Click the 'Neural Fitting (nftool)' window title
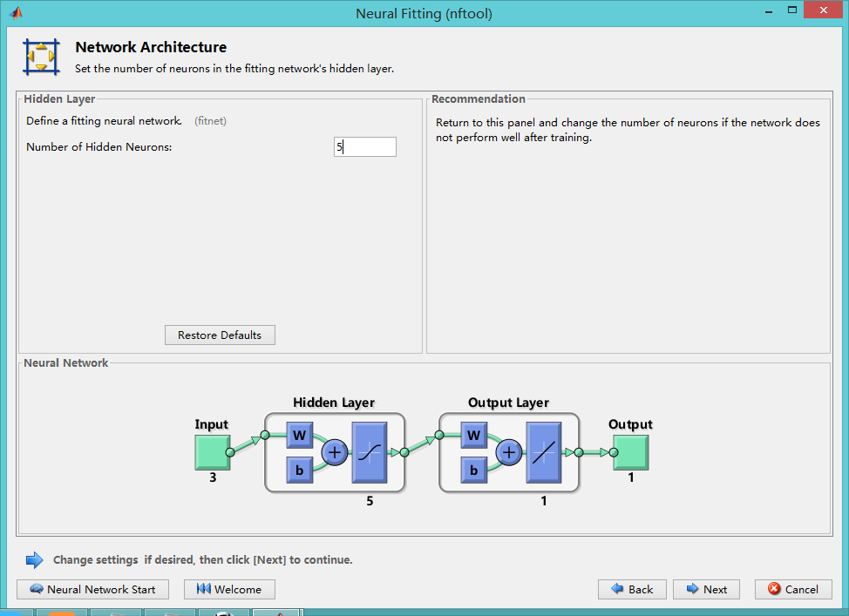Viewport: 849px width, 616px height. coord(424,14)
